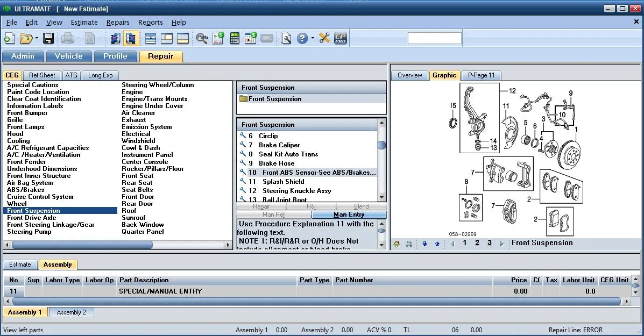Open the Estimate menu
The height and width of the screenshot is (336, 644).
pyautogui.click(x=84, y=23)
